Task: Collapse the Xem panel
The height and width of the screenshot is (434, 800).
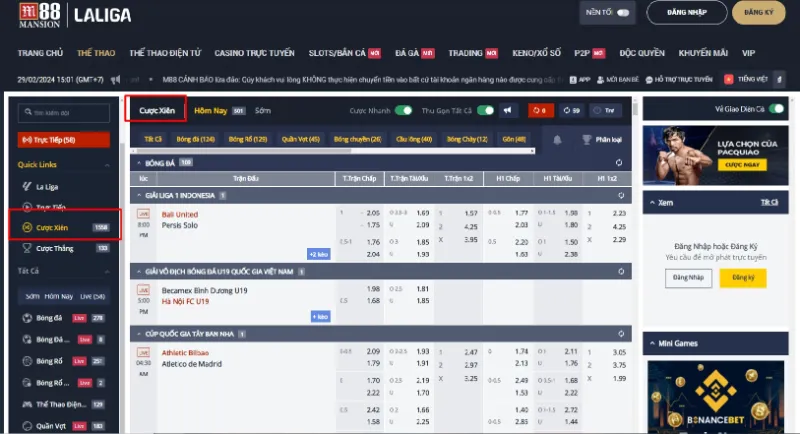Action: click(x=652, y=202)
